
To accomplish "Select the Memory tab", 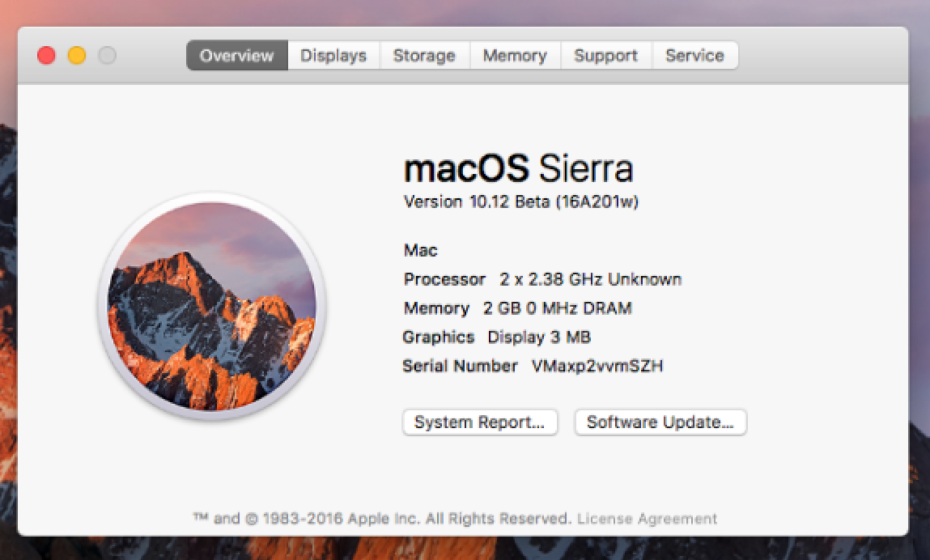I will pos(515,56).
